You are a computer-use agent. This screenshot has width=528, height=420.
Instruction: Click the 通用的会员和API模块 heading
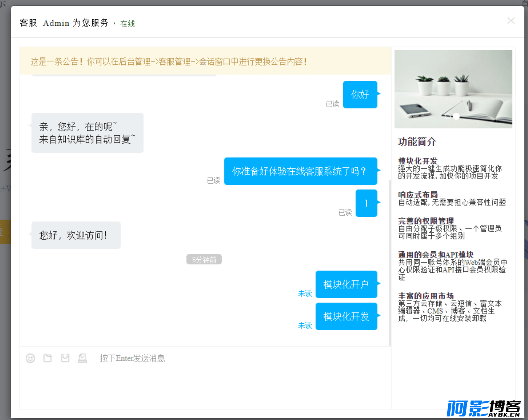[x=436, y=254]
